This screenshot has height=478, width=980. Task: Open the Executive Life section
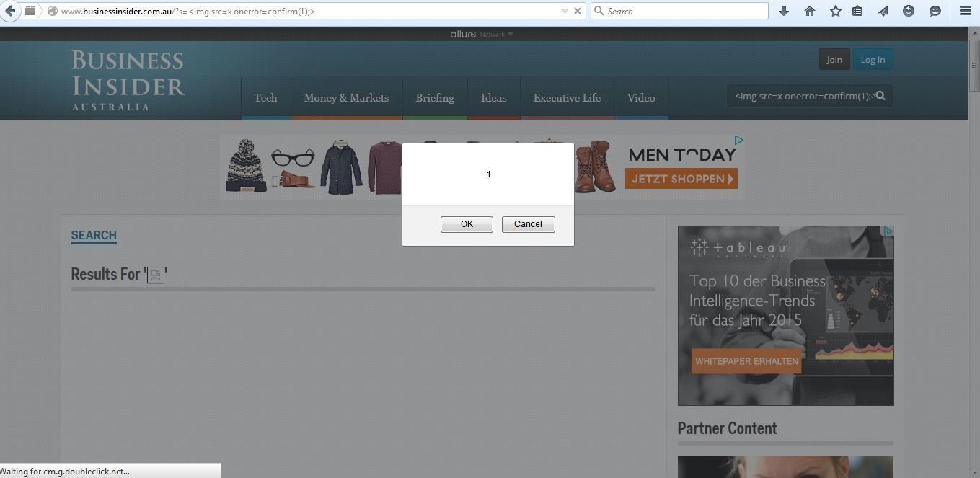tap(567, 98)
